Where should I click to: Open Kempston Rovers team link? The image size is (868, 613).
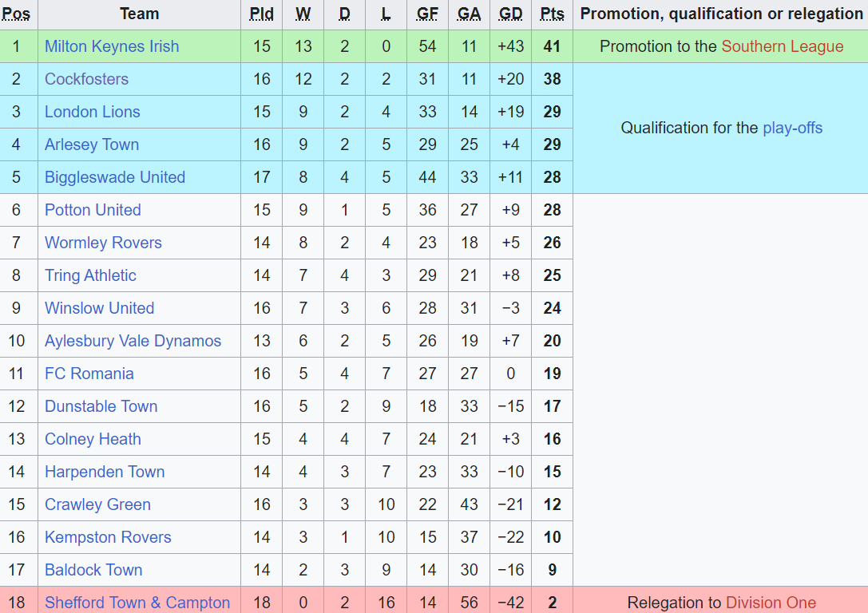pyautogui.click(x=108, y=537)
